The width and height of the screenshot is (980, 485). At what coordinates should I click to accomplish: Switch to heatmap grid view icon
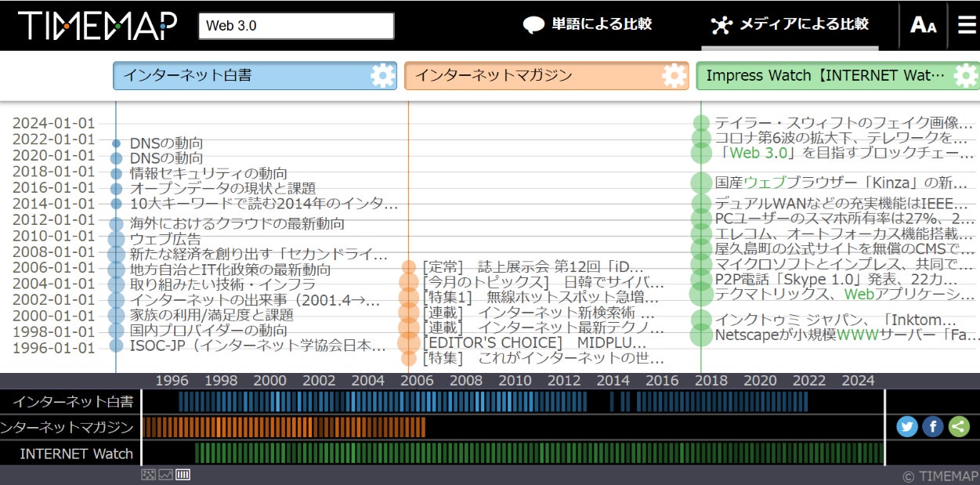[x=149, y=474]
